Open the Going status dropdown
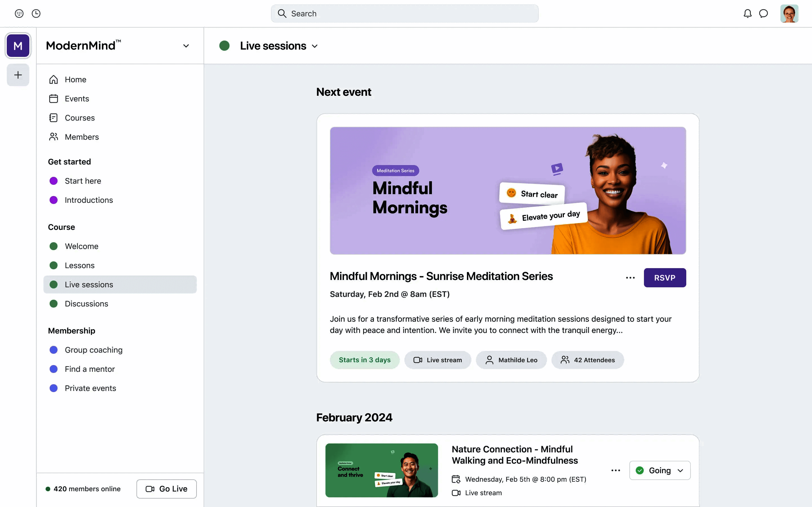This screenshot has height=507, width=812. click(x=660, y=470)
